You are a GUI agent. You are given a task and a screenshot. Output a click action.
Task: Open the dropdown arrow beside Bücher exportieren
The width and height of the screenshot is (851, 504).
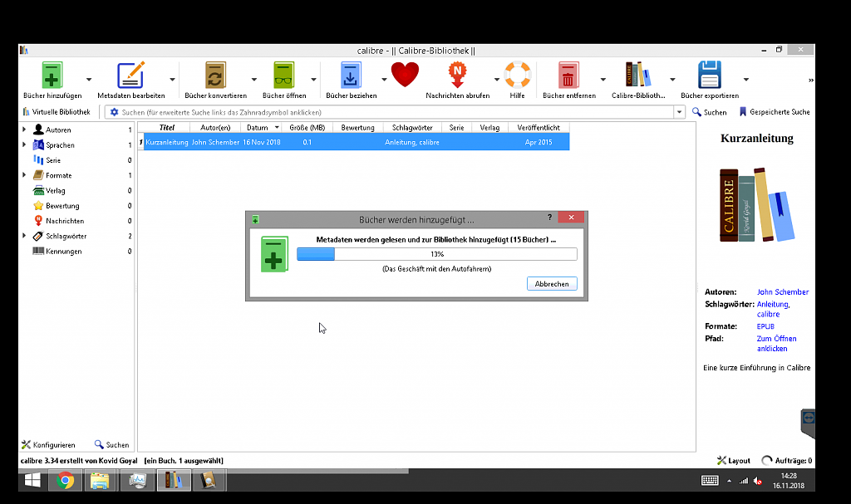click(x=746, y=80)
